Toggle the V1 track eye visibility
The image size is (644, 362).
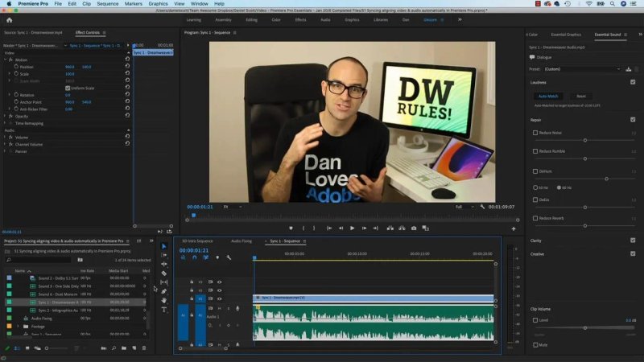[219, 298]
